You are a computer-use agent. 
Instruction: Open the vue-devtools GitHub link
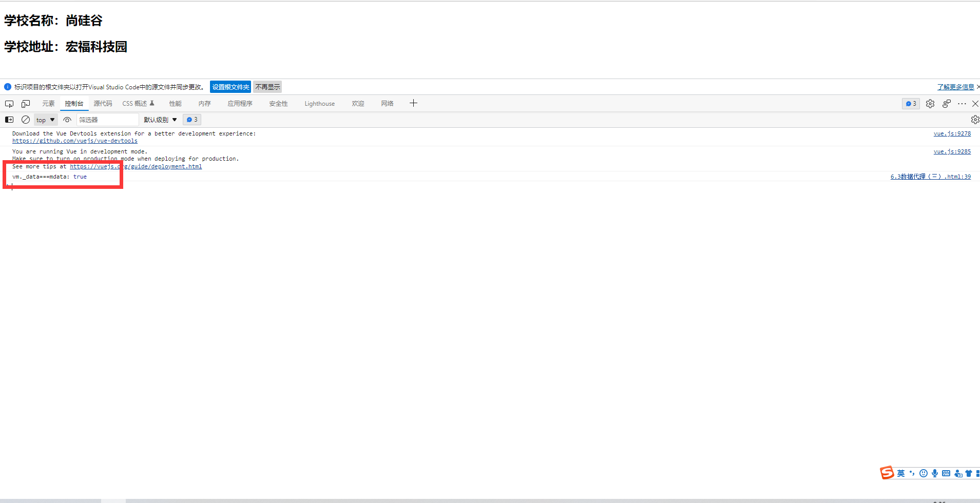[74, 141]
